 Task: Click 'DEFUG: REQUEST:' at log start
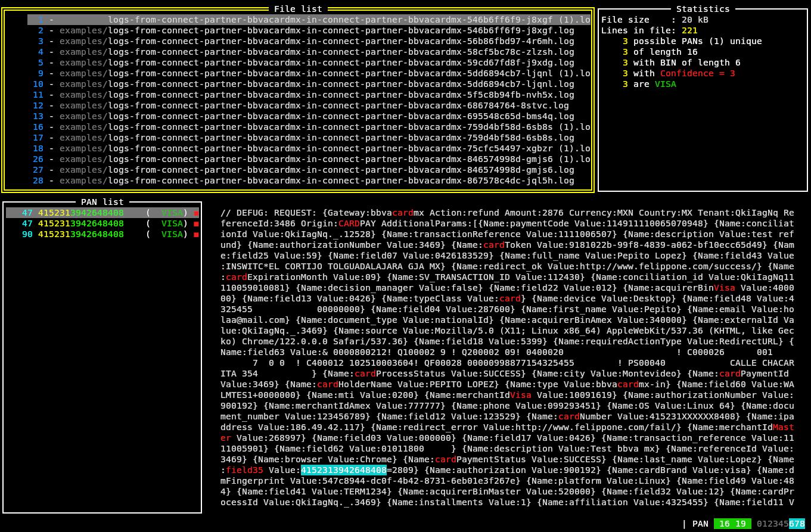(x=276, y=213)
